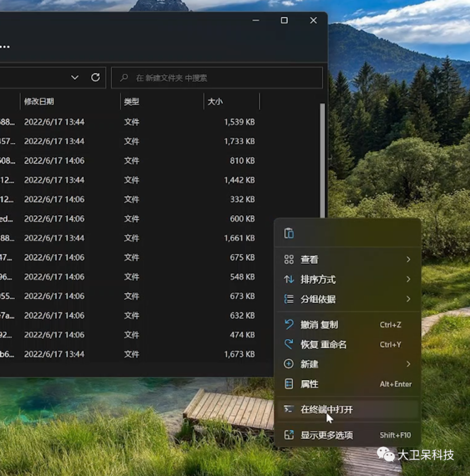Expand the 分组依据 submenu arrow
Screen dimensions: 470x476
click(x=408, y=299)
